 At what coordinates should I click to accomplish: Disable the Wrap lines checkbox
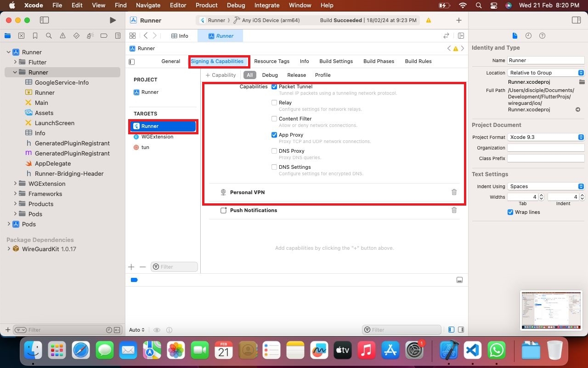point(510,212)
